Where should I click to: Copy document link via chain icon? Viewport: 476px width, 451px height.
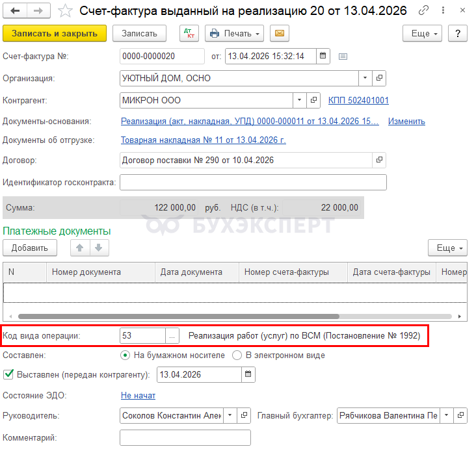(423, 11)
